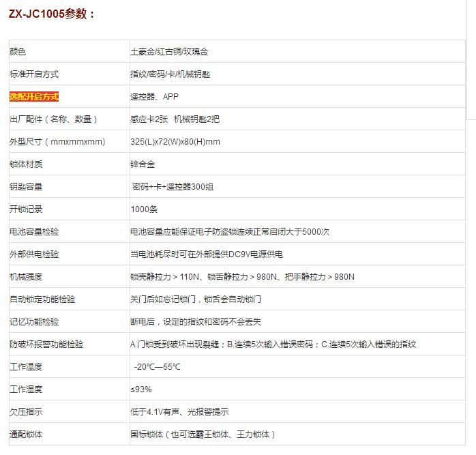Select the 出厂配件 row label
The image size is (476, 455).
pos(53,119)
